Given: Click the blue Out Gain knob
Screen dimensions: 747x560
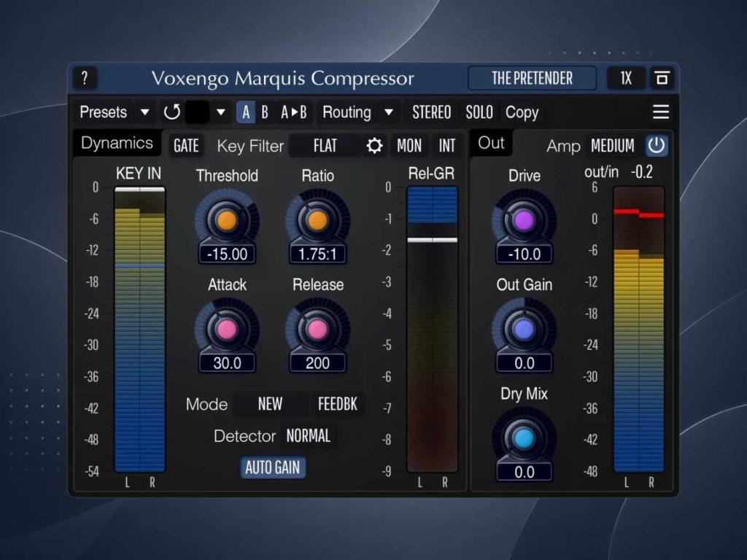Looking at the screenshot, I should [x=524, y=329].
